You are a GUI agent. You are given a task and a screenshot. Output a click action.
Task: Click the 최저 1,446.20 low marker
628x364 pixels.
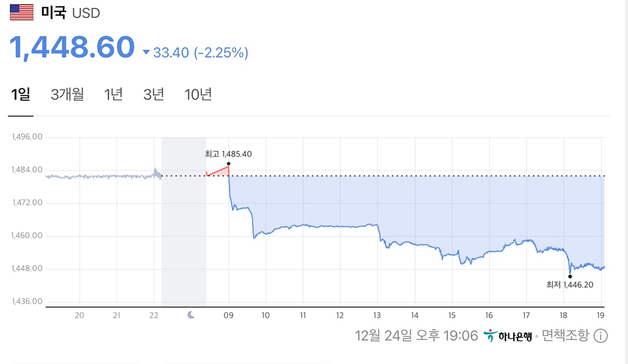[x=570, y=277]
